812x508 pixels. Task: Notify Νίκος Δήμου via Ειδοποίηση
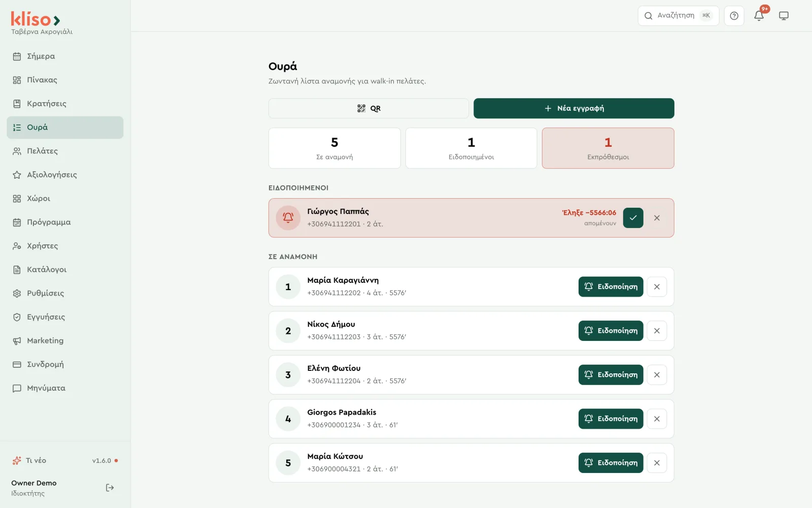coord(611,331)
